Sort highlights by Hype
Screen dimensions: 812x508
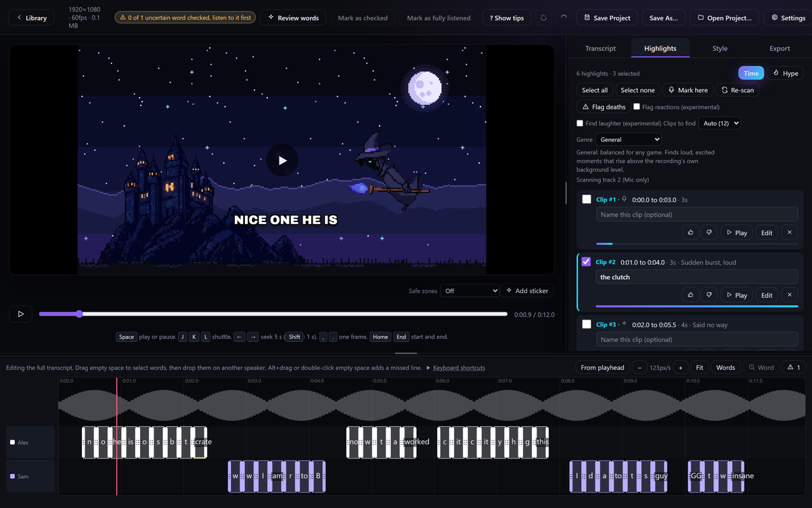(x=785, y=73)
